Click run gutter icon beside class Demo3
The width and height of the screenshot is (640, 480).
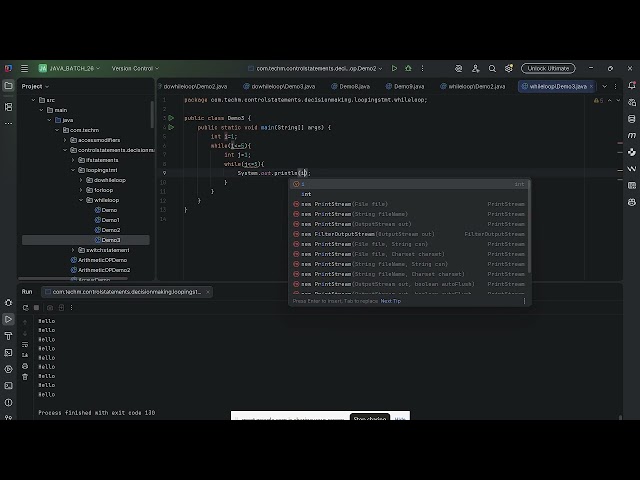tap(171, 118)
